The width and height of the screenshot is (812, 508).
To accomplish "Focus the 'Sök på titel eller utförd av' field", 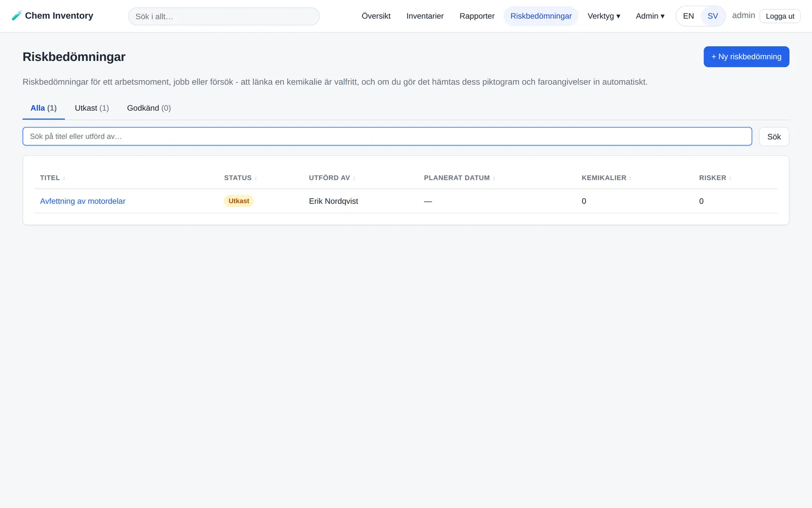I will point(387,136).
